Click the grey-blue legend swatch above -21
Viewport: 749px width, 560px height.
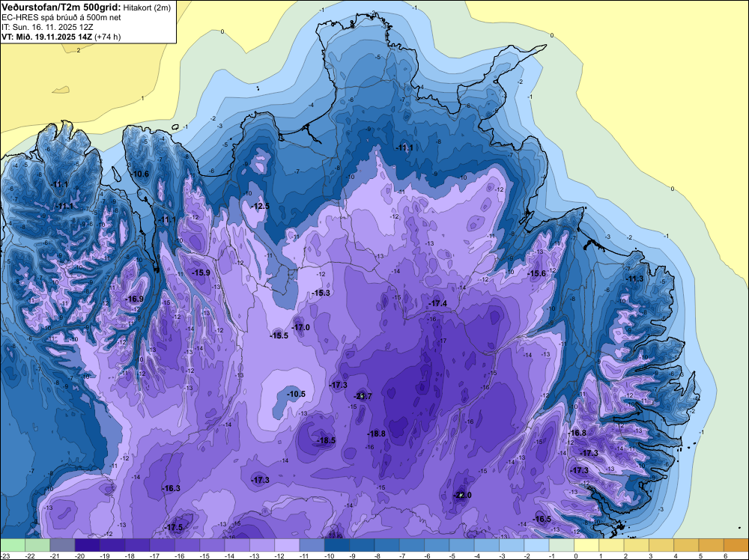(62, 545)
